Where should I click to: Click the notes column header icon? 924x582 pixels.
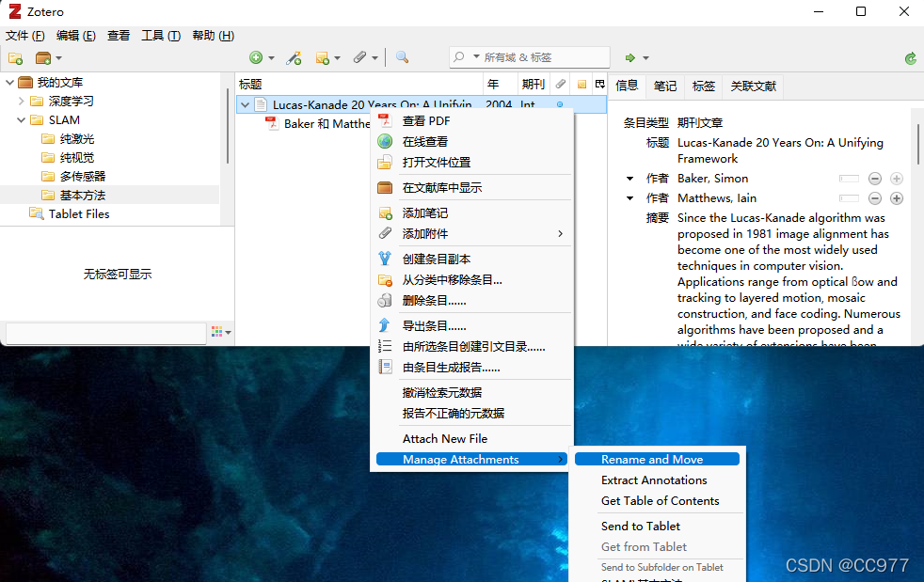click(x=581, y=85)
